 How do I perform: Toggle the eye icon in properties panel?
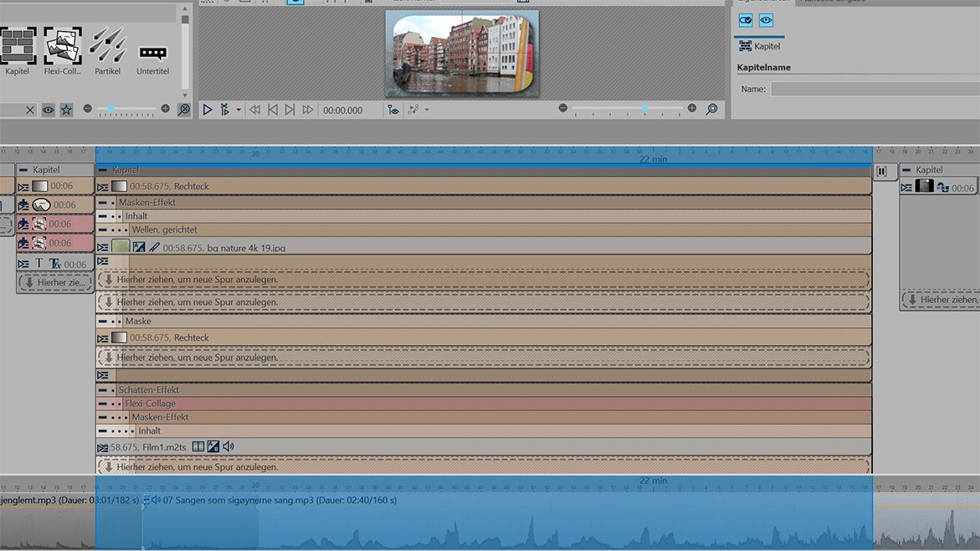[x=766, y=20]
